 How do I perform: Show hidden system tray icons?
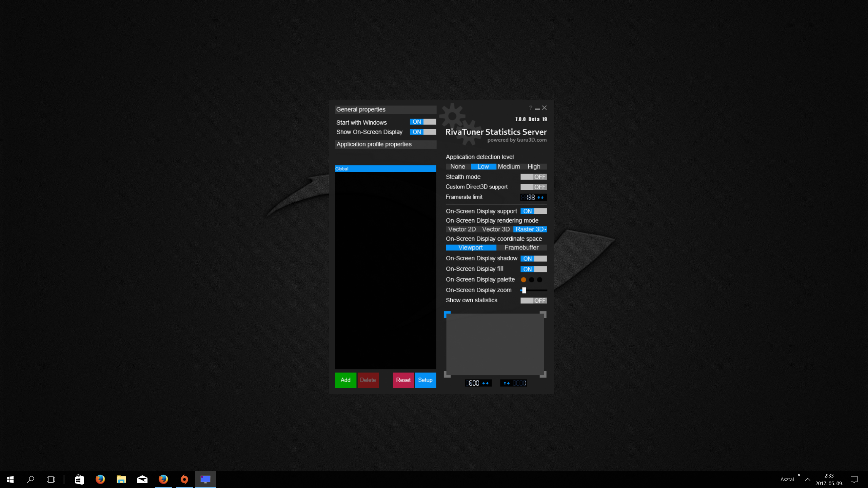808,480
